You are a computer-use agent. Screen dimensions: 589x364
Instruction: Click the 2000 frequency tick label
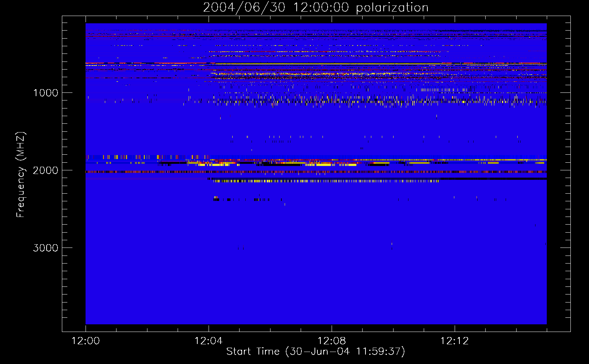pyautogui.click(x=46, y=170)
